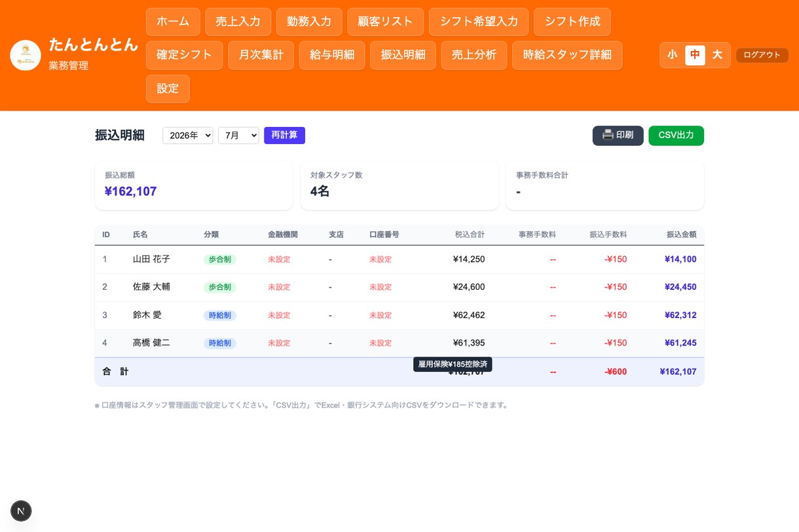Click the name 高橋 健二

click(x=151, y=343)
